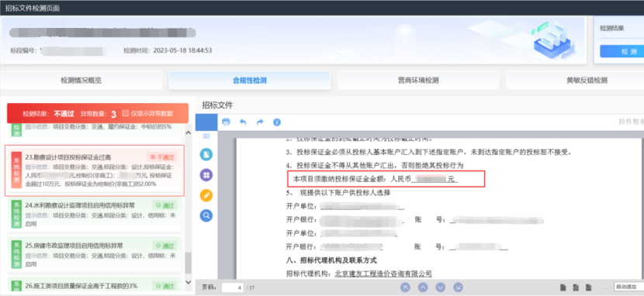
Task: Click scroll-down arrow of results list
Action: [189, 282]
